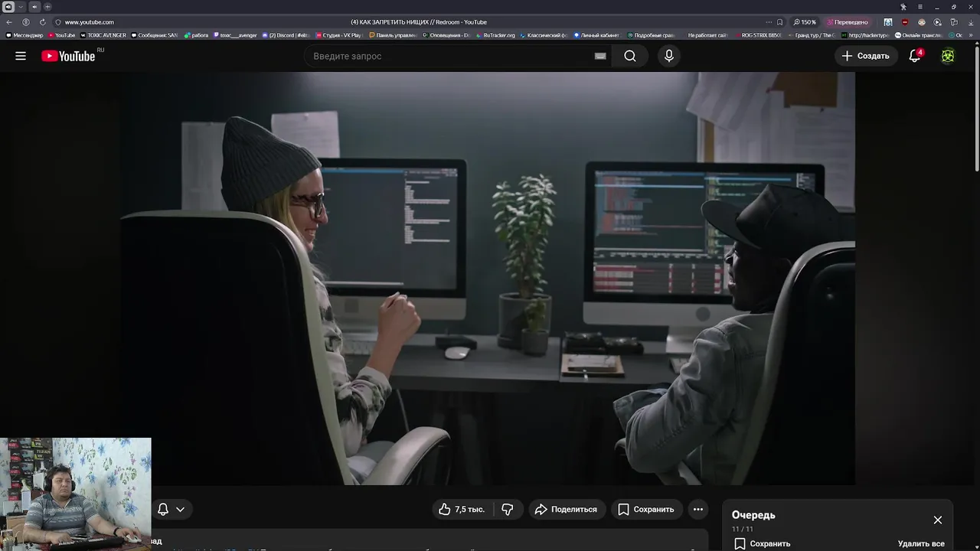980x551 pixels.
Task: Bookmark this page icon
Action: (780, 22)
